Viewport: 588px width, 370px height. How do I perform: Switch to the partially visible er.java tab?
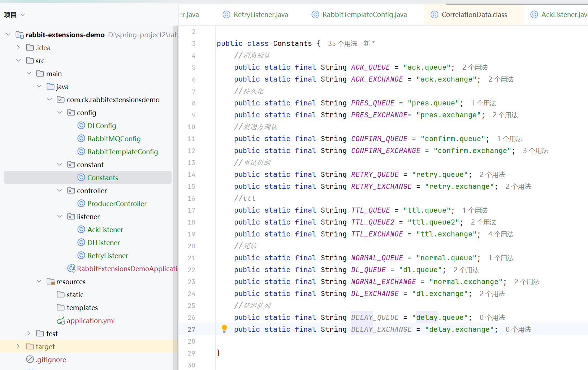189,14
